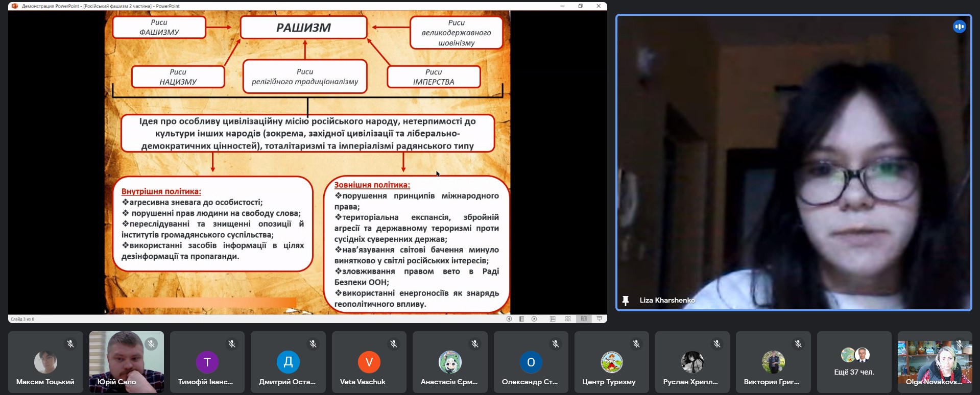Expand the 'Ещё 37 чел.' participants tile

pos(854,362)
